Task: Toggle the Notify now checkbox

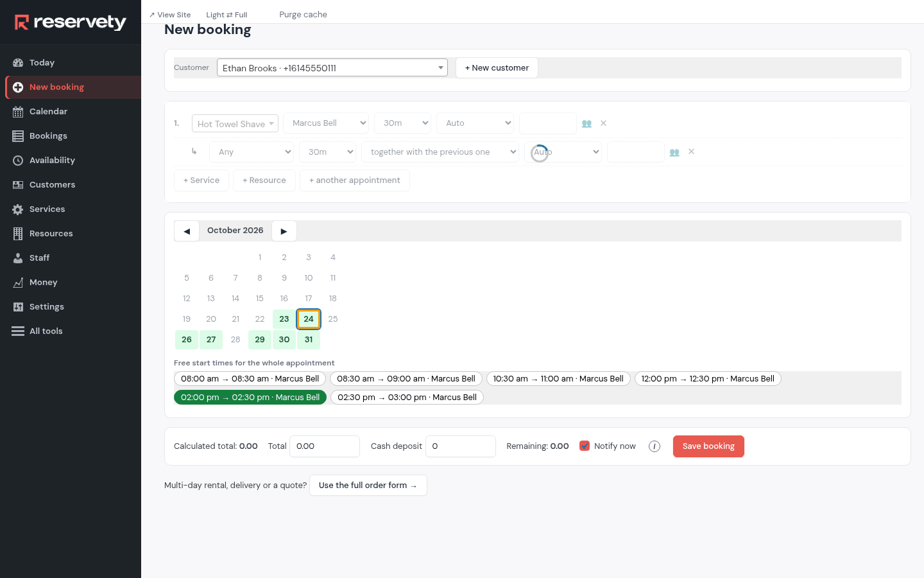Action: pos(585,446)
